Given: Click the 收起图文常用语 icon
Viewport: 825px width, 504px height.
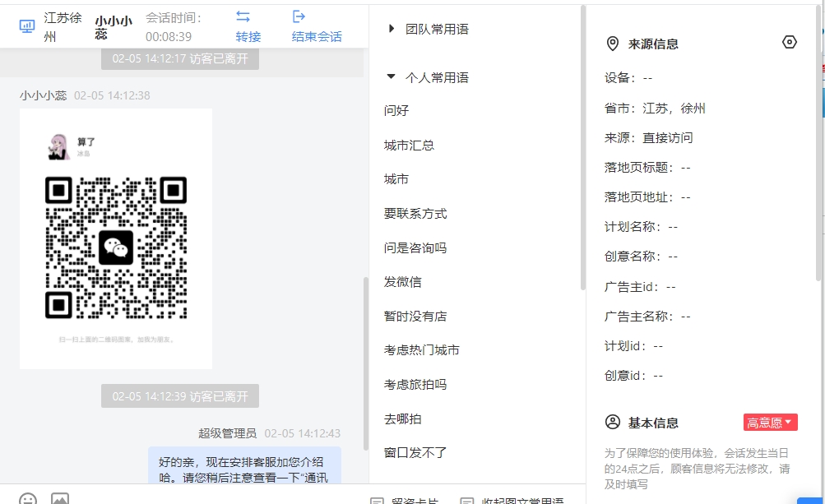Looking at the screenshot, I should pyautogui.click(x=466, y=501).
